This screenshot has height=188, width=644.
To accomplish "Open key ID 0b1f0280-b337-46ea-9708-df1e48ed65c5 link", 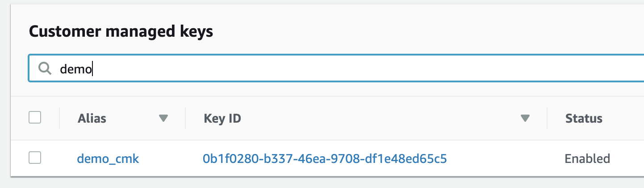I will click(x=325, y=158).
